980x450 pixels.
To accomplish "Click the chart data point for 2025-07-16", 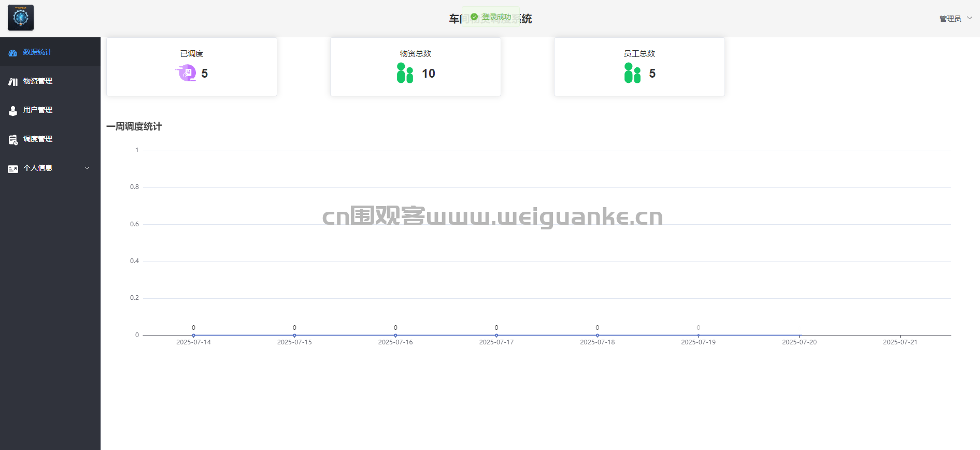I will pos(395,336).
